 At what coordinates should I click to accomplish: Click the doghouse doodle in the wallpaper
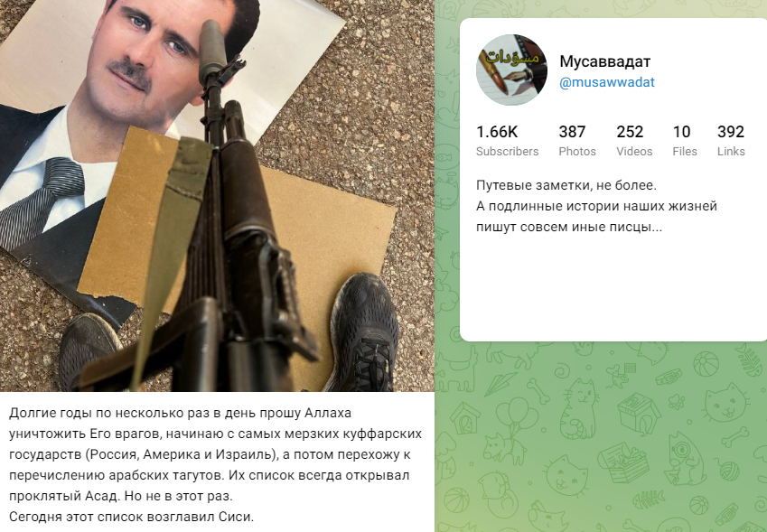(x=465, y=418)
